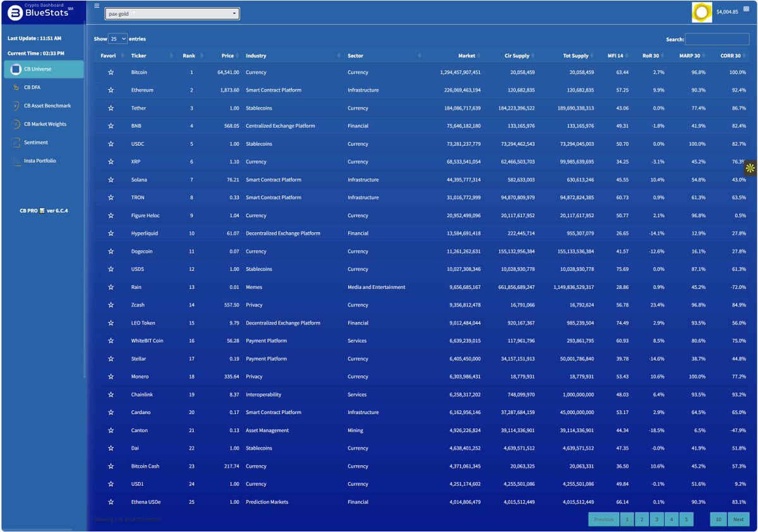Click the pax-gold coin logo image
This screenshot has height=532, width=758.
tap(702, 12)
